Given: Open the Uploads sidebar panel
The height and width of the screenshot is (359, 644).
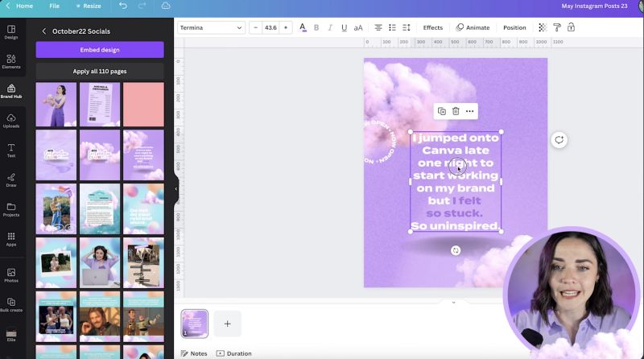Looking at the screenshot, I should click(11, 121).
